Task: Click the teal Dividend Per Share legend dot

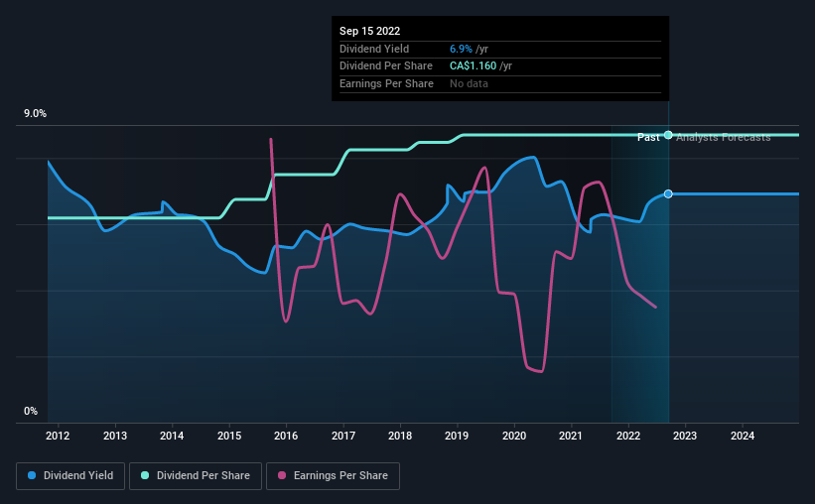Action: tap(145, 475)
